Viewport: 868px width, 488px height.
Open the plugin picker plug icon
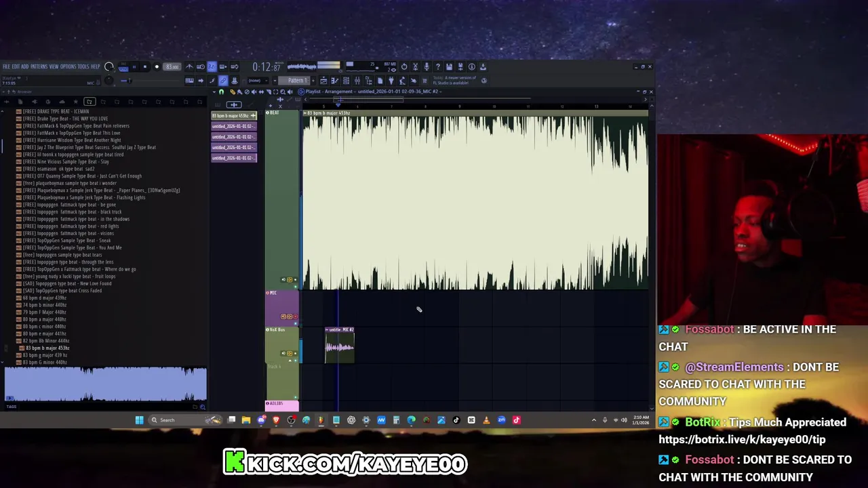391,80
